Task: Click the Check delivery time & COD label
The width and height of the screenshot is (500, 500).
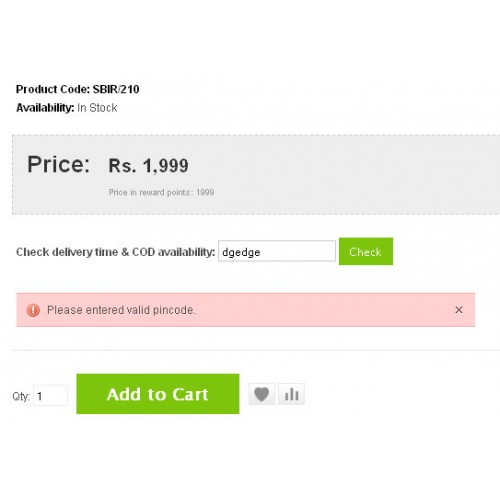Action: [115, 252]
